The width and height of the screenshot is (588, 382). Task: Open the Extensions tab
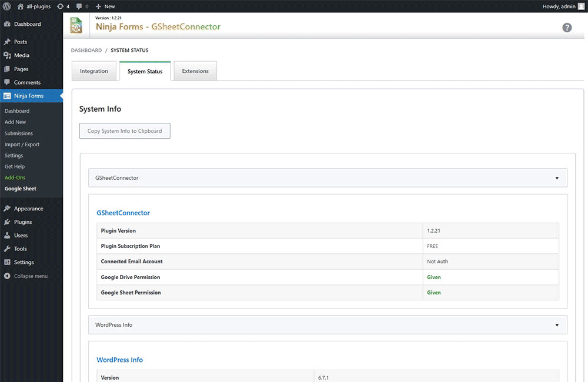195,71
